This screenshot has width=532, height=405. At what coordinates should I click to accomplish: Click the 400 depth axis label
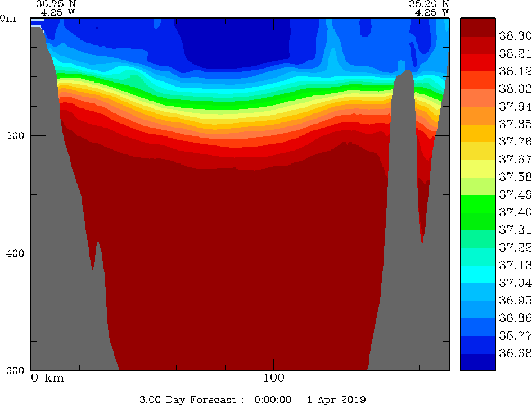pyautogui.click(x=16, y=253)
